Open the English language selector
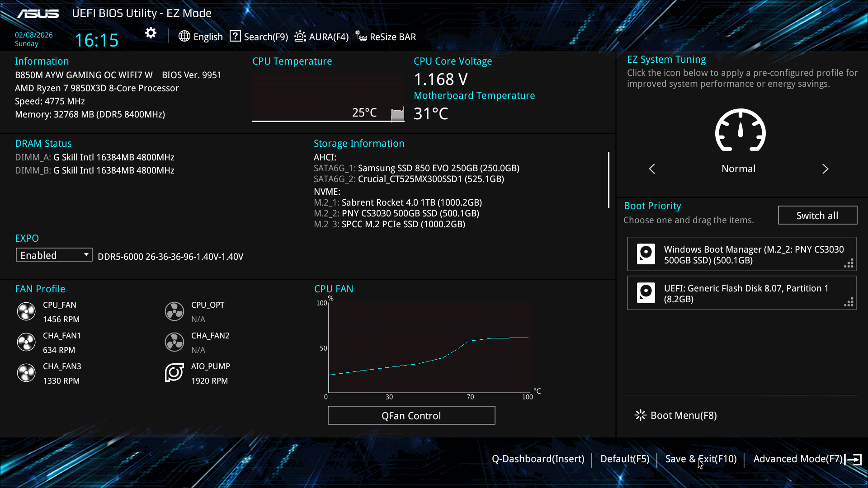The height and width of the screenshot is (488, 868). coord(200,37)
